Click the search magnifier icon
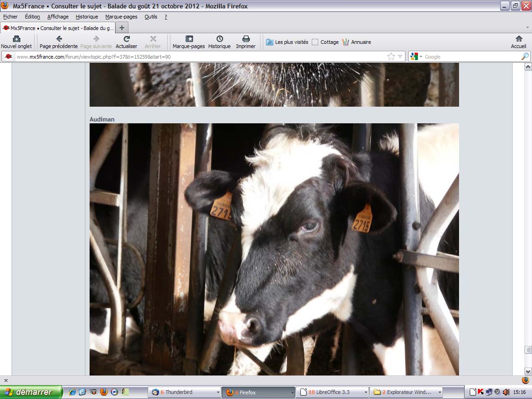This screenshot has height=399, width=532. [525, 57]
